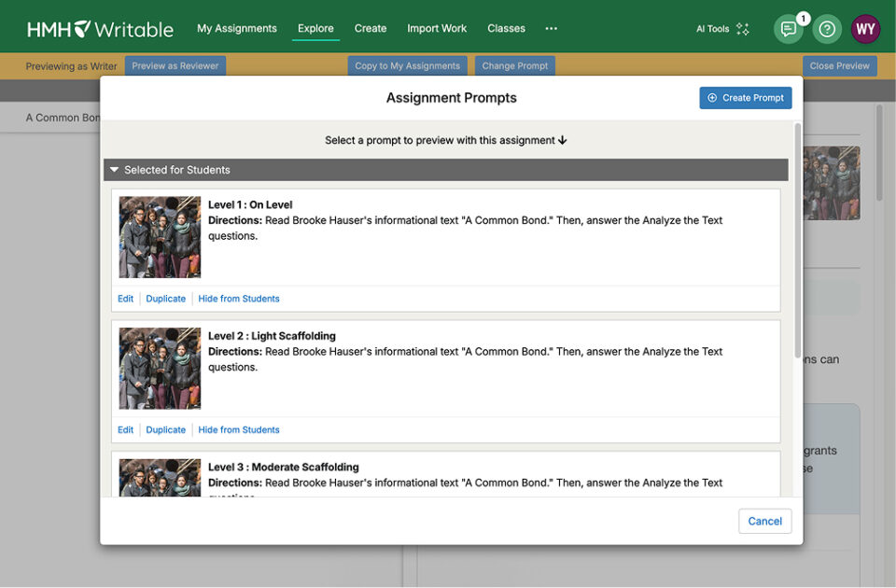Viewport: 896px width, 588px height.
Task: Select the Level 2 Light Scaffolding thumbnail
Action: (x=160, y=369)
